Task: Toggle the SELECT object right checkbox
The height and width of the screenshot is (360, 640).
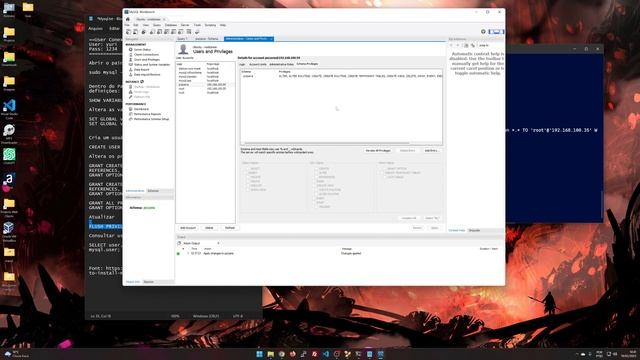Action: 248,168
